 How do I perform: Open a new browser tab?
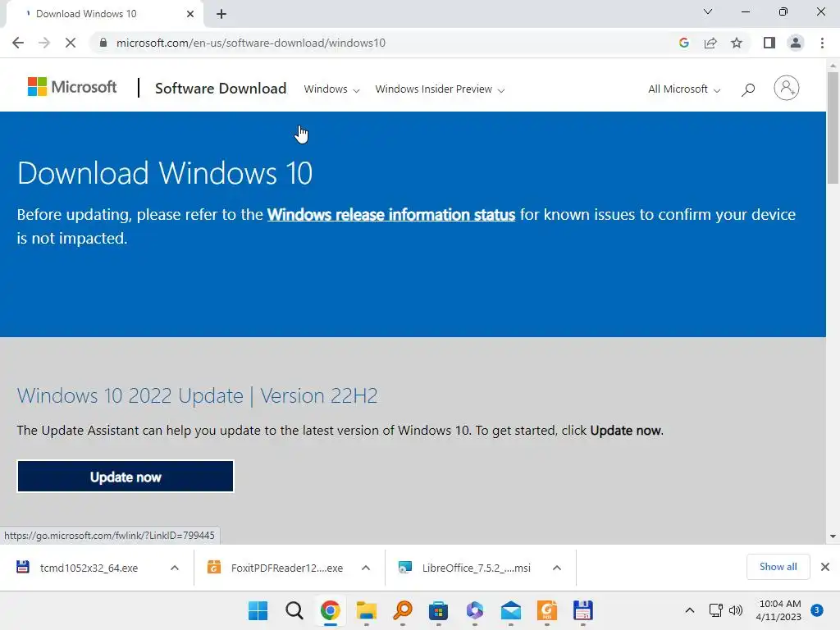(221, 14)
